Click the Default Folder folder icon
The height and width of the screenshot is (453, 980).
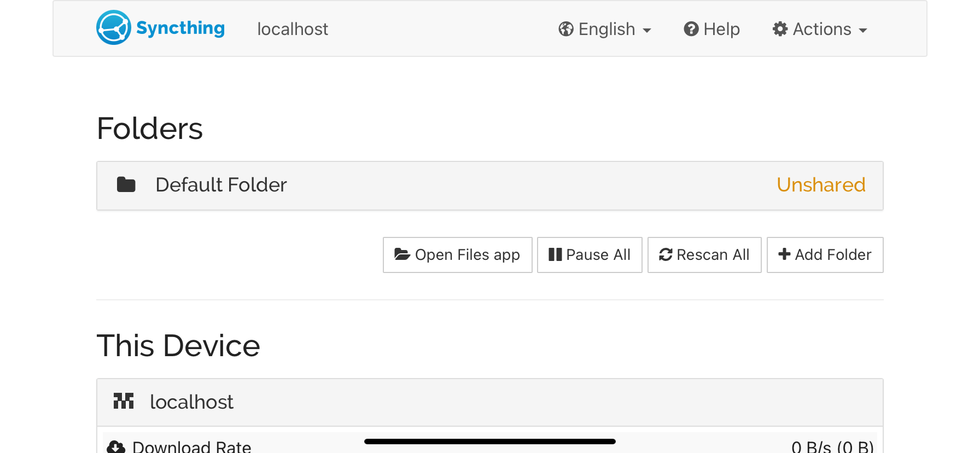pyautogui.click(x=126, y=185)
